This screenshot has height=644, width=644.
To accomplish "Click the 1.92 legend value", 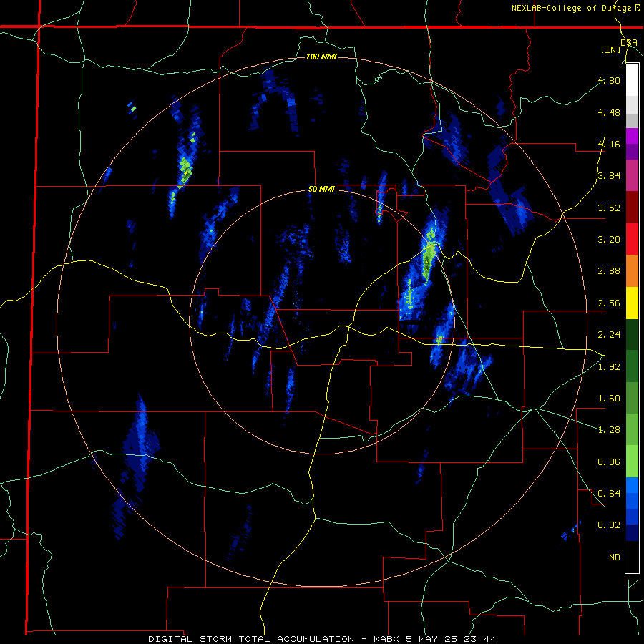I will pyautogui.click(x=609, y=367).
